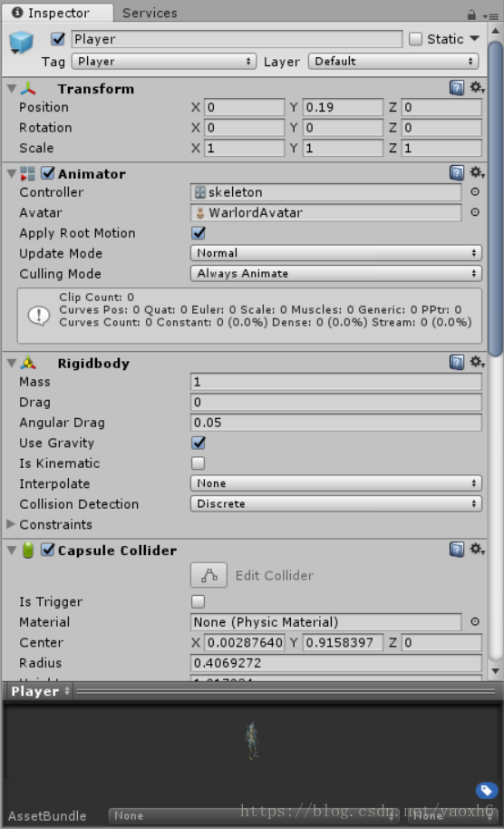
Task: Click the Transform axes icon
Action: [28, 88]
